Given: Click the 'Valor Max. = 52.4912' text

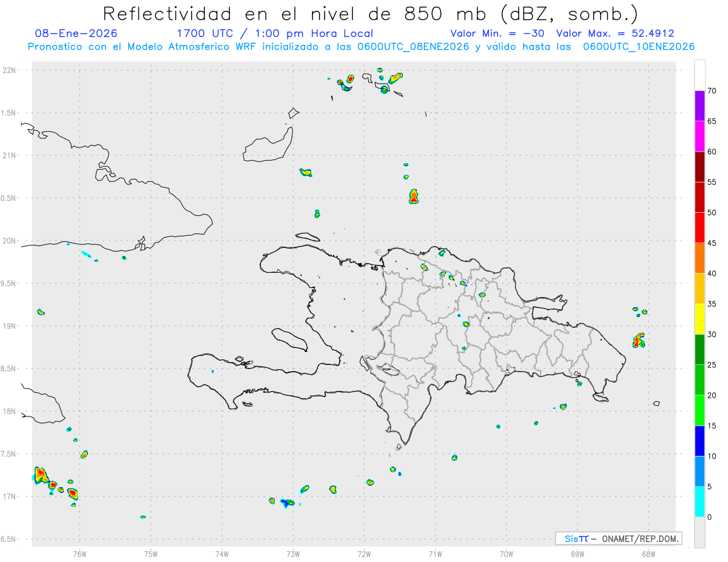Looking at the screenshot, I should (x=615, y=33).
